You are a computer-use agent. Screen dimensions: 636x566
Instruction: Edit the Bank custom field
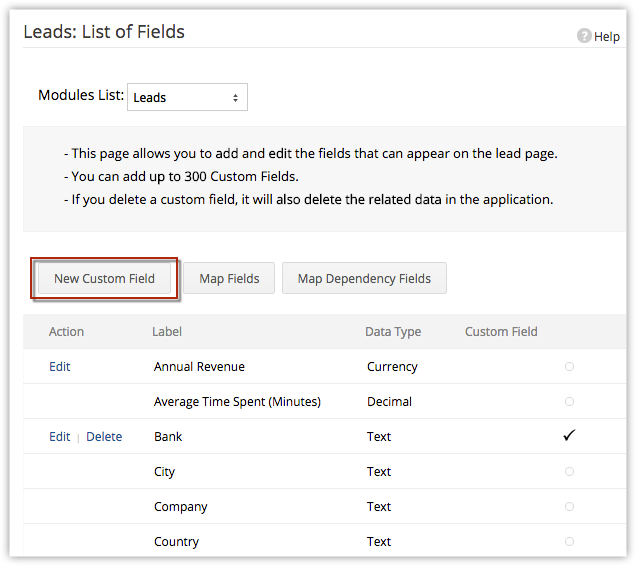(60, 436)
